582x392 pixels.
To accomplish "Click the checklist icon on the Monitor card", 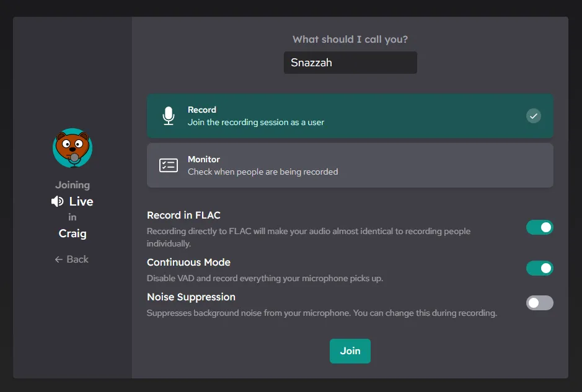I will [168, 165].
